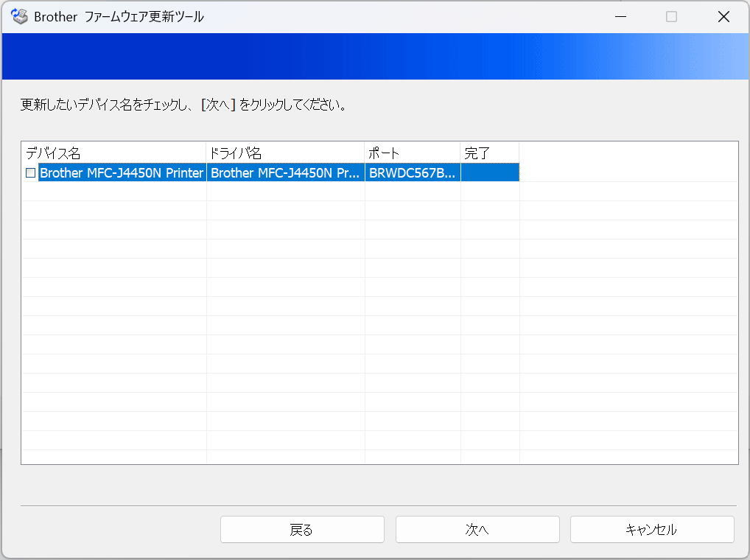Viewport: 750px width, 560px height.
Task: Click the instruction text about checking device name
Action: (183, 105)
